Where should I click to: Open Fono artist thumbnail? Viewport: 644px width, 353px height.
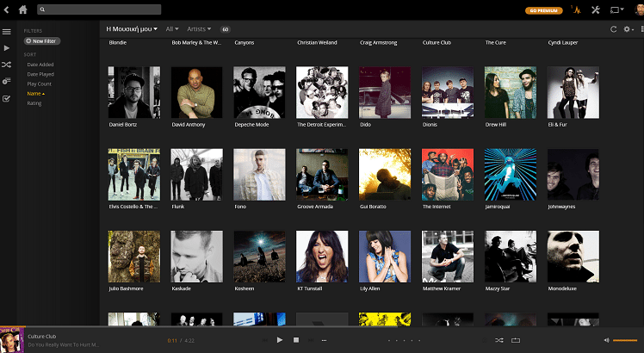click(259, 175)
